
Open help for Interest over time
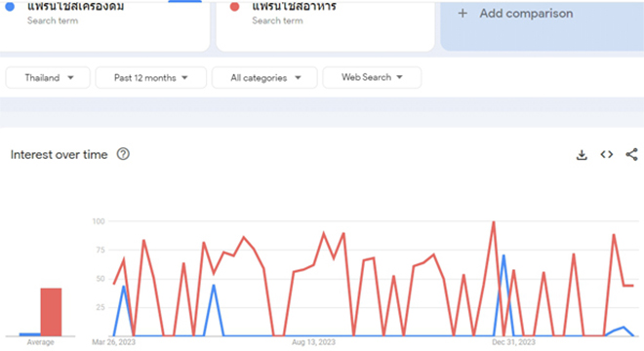pyautogui.click(x=123, y=154)
